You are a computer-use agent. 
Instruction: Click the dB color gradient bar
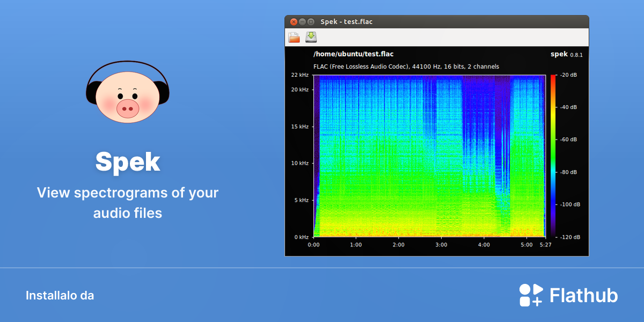(553, 156)
